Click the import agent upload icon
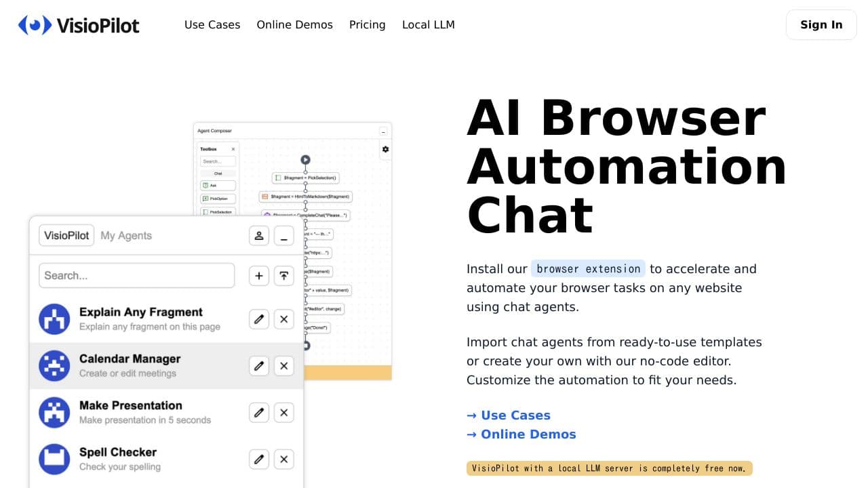Screen dimensions: 868x488 (283, 276)
